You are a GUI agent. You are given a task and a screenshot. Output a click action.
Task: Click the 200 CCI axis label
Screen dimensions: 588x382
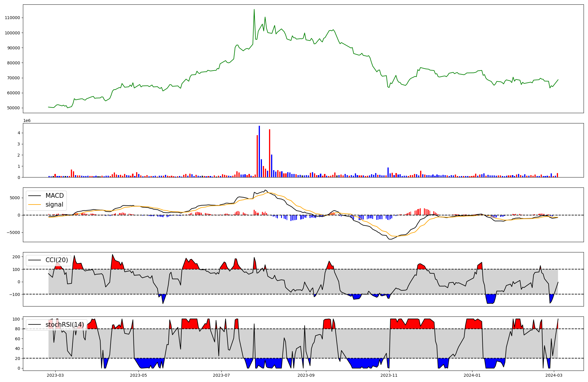[x=16, y=257]
